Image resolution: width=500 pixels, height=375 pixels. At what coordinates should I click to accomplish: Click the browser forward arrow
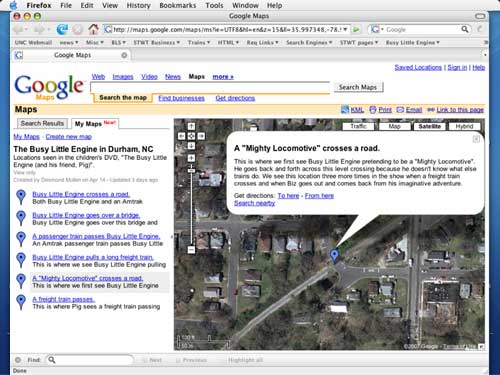39,30
